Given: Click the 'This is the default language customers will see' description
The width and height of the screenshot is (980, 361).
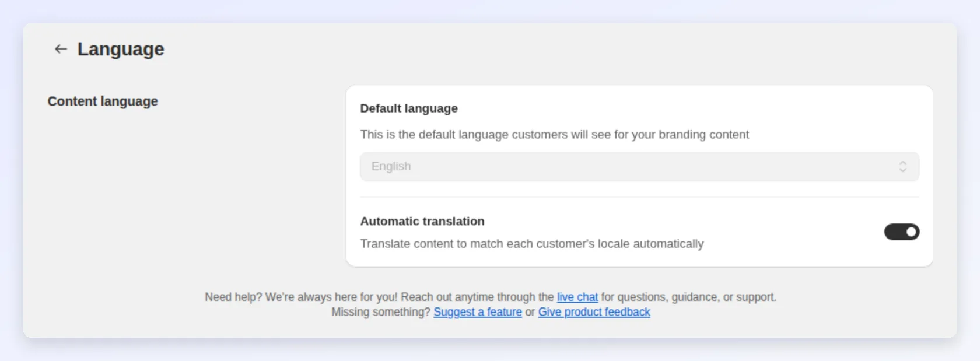Looking at the screenshot, I should (554, 135).
